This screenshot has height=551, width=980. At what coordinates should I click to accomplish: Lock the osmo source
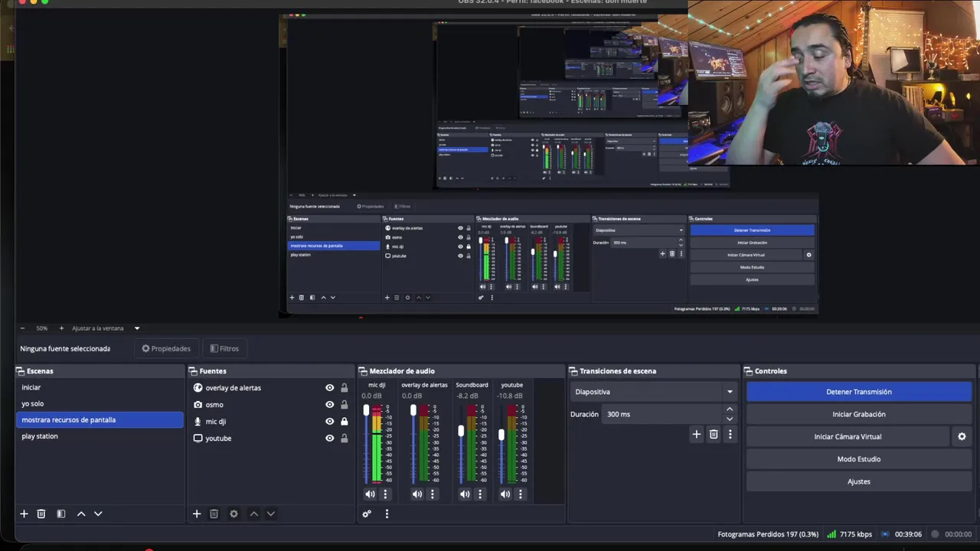click(344, 405)
